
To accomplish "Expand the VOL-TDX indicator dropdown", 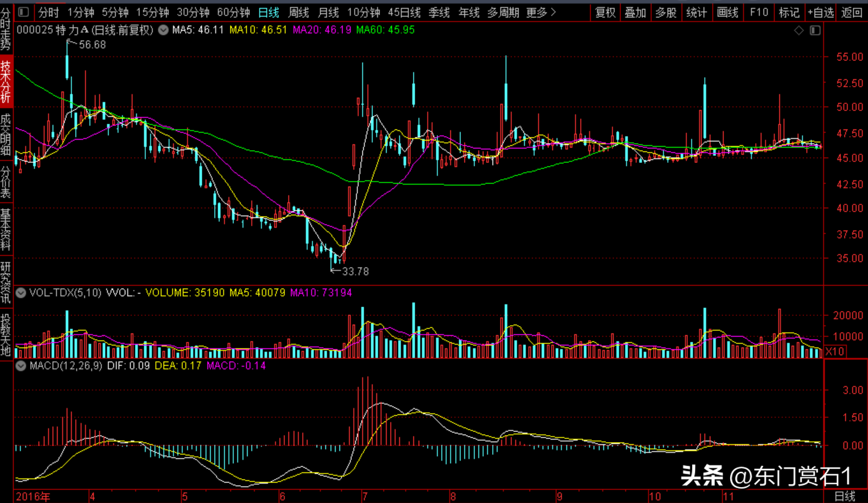I will [x=21, y=293].
